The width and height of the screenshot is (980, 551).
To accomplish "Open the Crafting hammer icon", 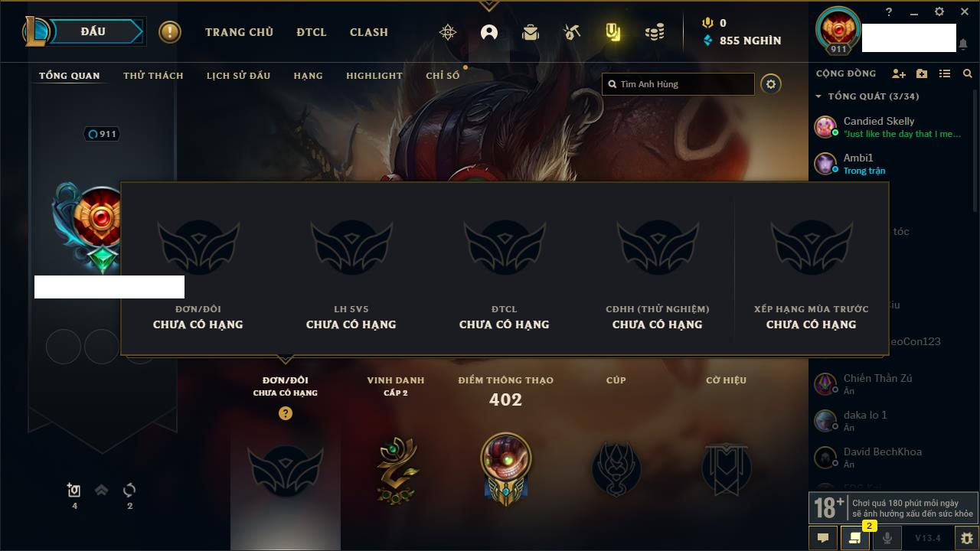I will coord(571,32).
